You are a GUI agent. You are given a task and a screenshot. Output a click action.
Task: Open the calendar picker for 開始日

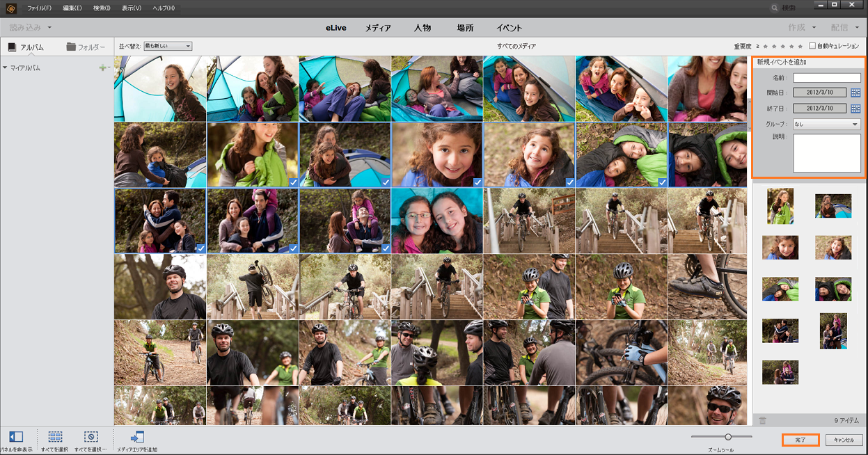855,93
